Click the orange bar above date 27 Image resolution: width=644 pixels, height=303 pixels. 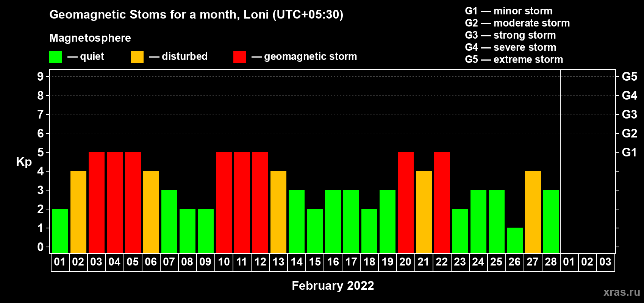(x=533, y=212)
